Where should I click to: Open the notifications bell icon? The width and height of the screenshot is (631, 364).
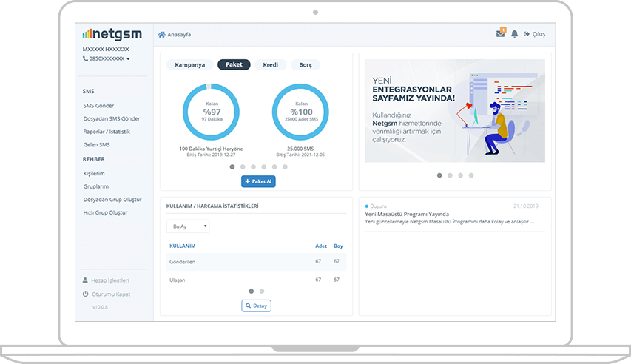point(514,34)
